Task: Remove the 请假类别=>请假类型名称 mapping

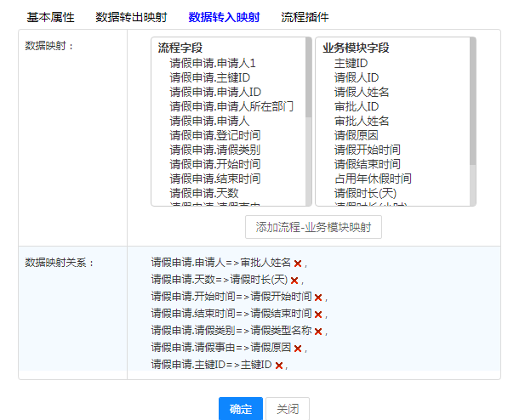Action: pyautogui.click(x=318, y=331)
